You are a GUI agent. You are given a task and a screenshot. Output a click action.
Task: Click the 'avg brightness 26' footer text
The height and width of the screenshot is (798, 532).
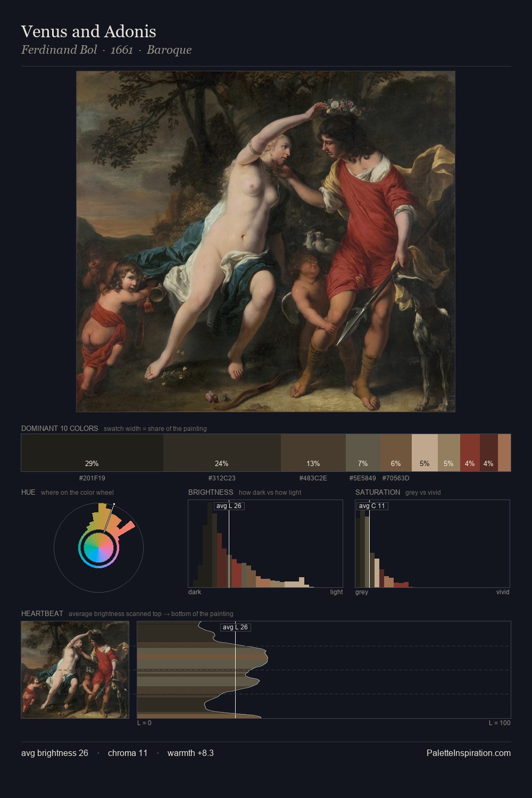coord(55,753)
